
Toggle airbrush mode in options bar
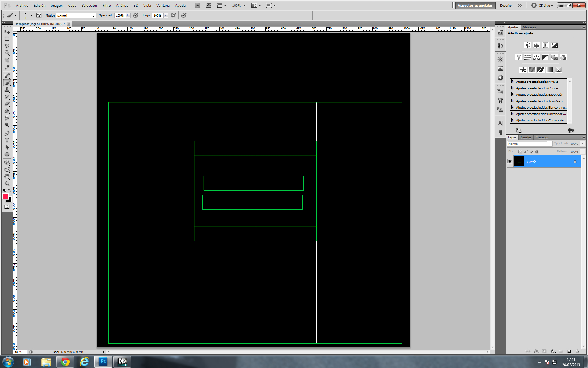174,15
